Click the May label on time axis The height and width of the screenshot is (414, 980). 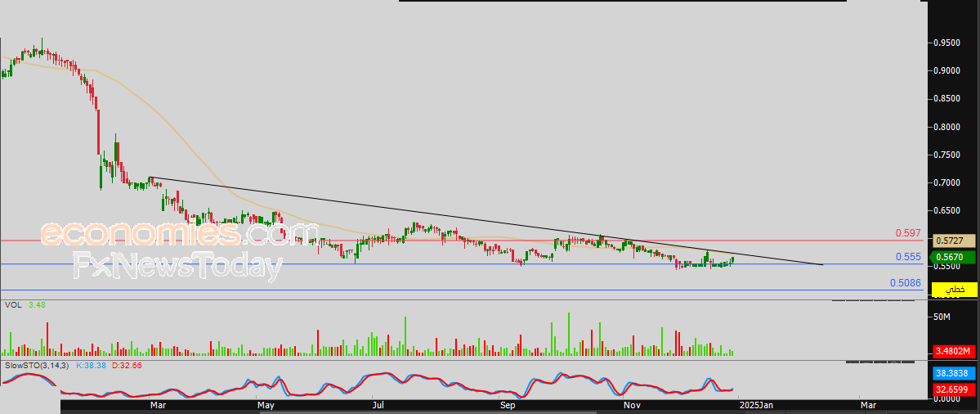(266, 406)
